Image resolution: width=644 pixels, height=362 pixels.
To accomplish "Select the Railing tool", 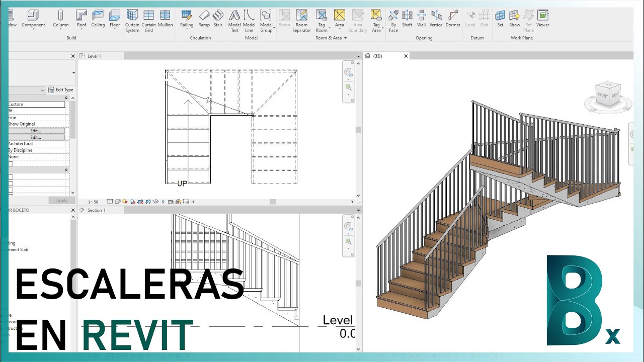I will tap(187, 18).
